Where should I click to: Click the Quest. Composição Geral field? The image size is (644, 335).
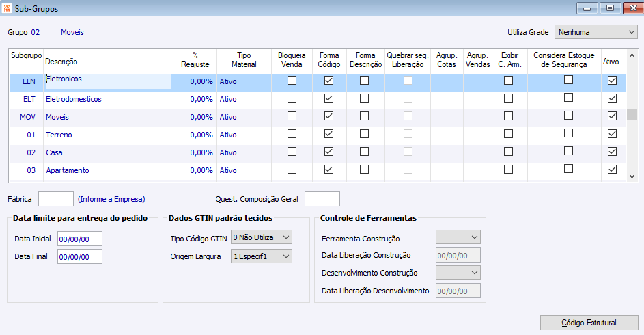322,199
